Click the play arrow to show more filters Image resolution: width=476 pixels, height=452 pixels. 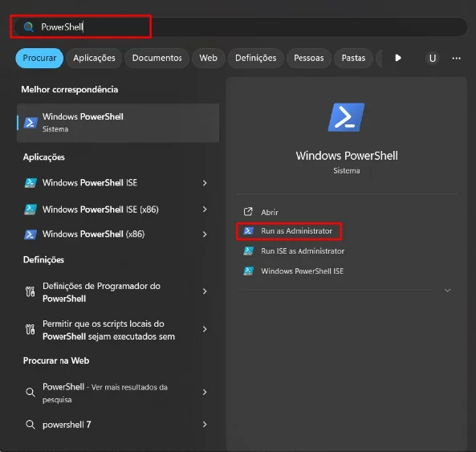coord(398,58)
